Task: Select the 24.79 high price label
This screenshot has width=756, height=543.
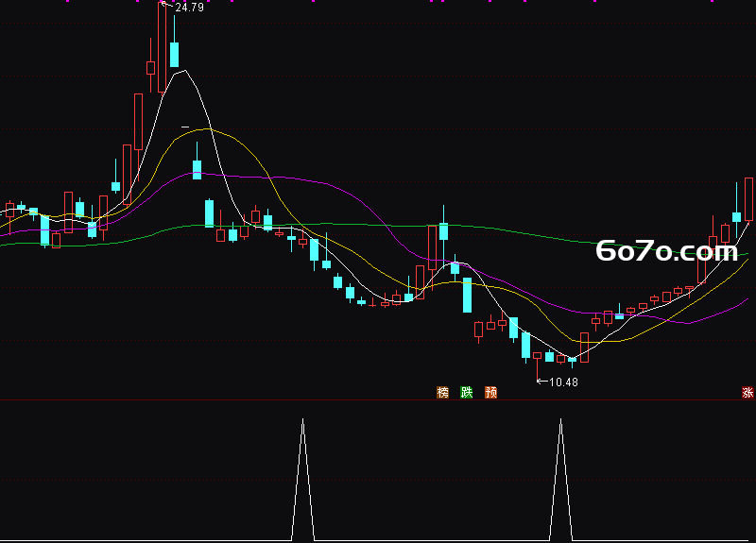Action: [190, 8]
